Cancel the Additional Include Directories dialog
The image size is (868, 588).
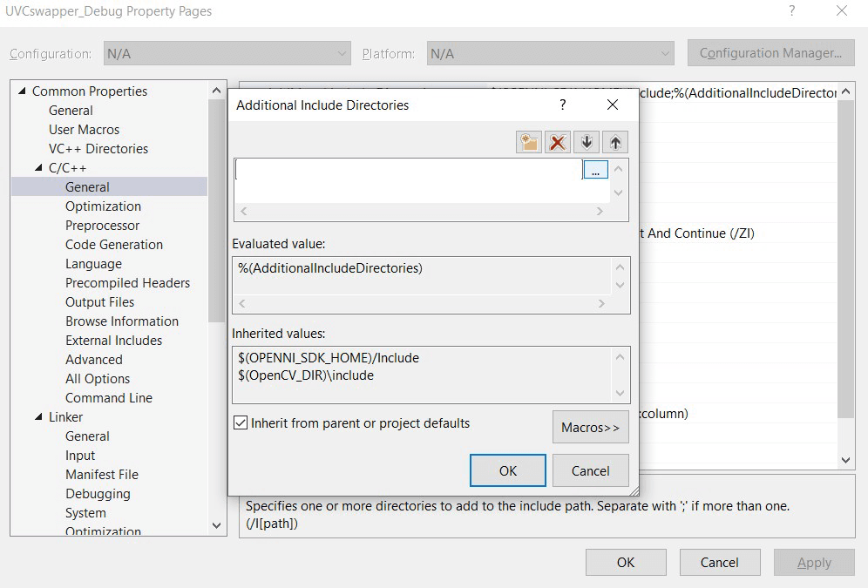pos(591,470)
